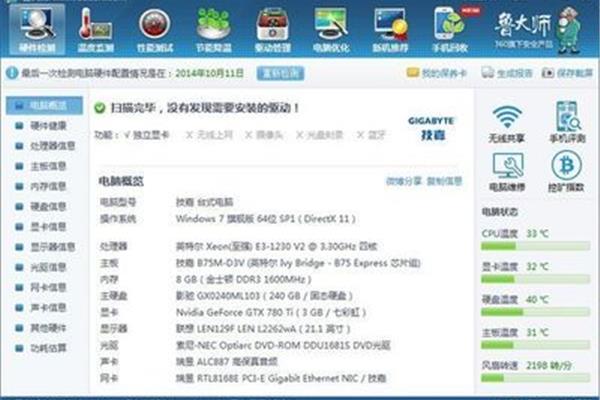Click the CPU温度 progress bar
The image size is (600, 400).
click(535, 246)
